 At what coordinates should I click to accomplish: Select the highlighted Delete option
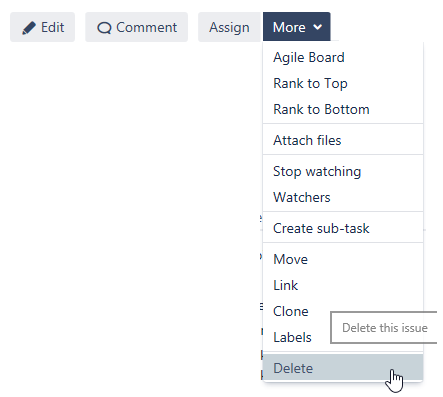(x=343, y=368)
